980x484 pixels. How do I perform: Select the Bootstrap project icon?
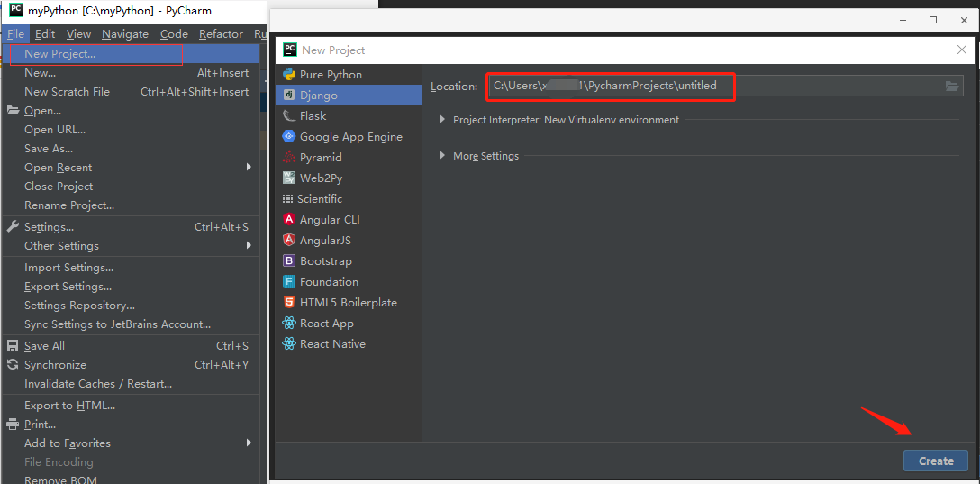[x=289, y=260]
